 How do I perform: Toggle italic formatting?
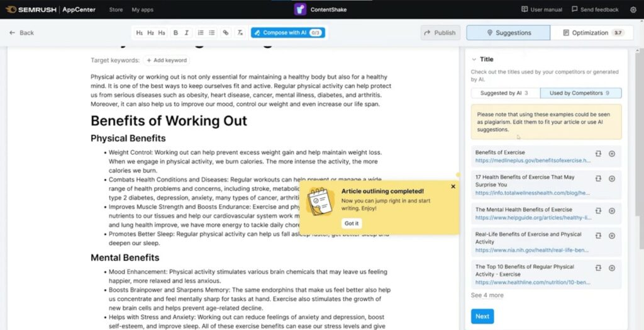(x=186, y=33)
